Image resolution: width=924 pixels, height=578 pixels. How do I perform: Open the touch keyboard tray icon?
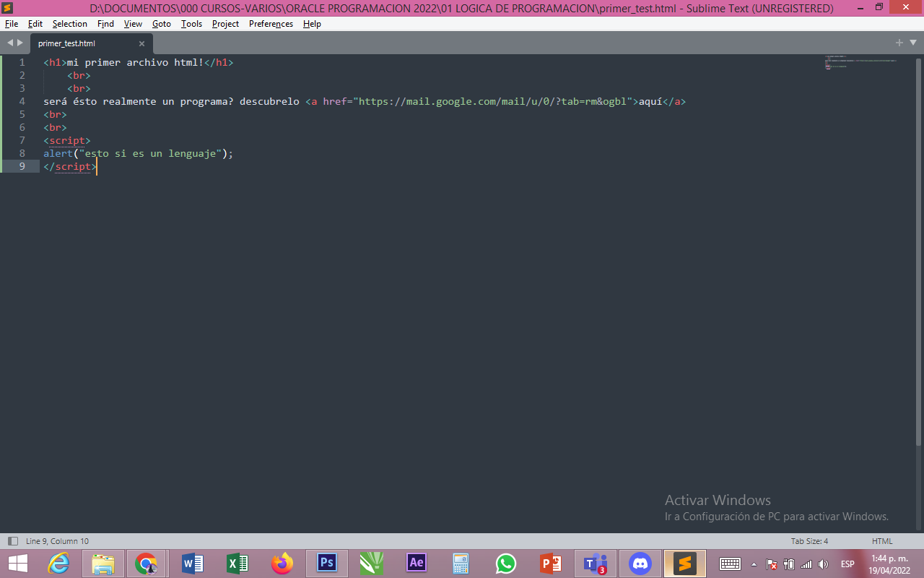[730, 564]
